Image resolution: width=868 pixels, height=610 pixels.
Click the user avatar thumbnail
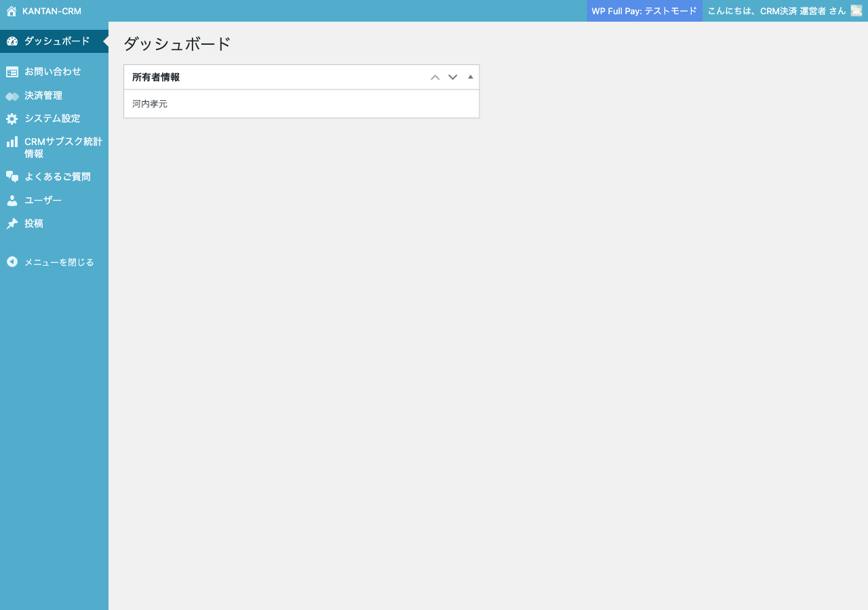[856, 11]
